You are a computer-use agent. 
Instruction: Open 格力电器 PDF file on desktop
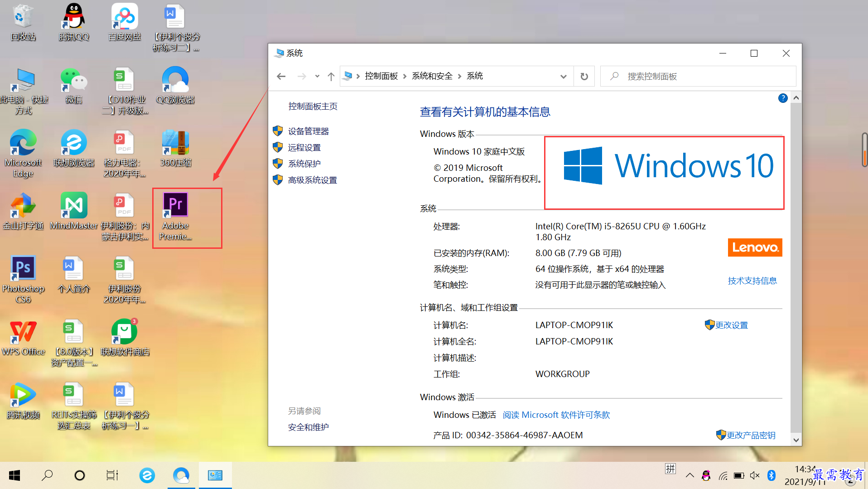tap(125, 154)
